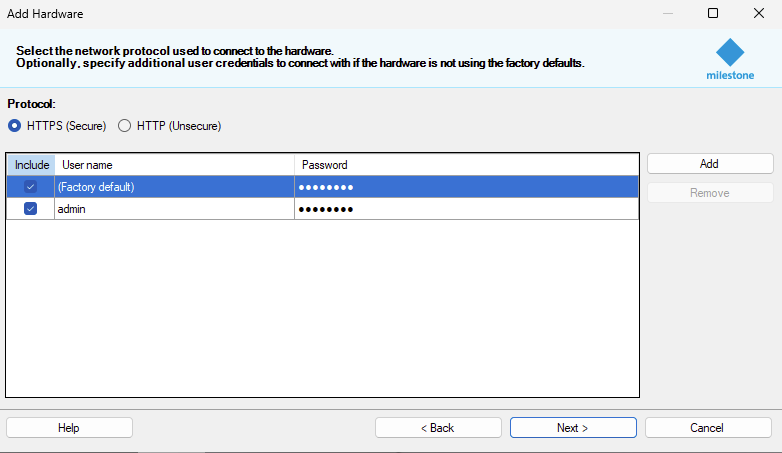Viewport: 782px width, 453px height.
Task: Click the Add credentials button
Action: point(710,164)
